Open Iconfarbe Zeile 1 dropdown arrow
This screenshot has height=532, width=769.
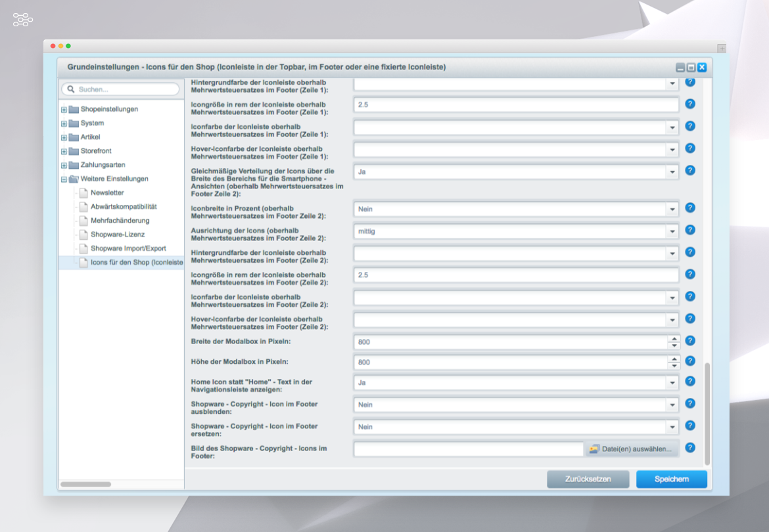click(x=672, y=128)
